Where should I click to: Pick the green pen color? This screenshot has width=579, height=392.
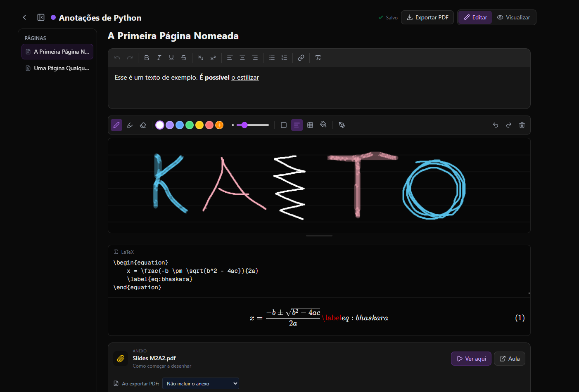(190, 125)
